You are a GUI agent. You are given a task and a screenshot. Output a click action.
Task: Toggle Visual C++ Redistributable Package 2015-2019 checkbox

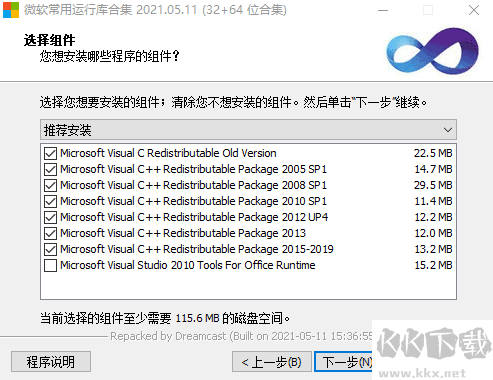(50, 249)
